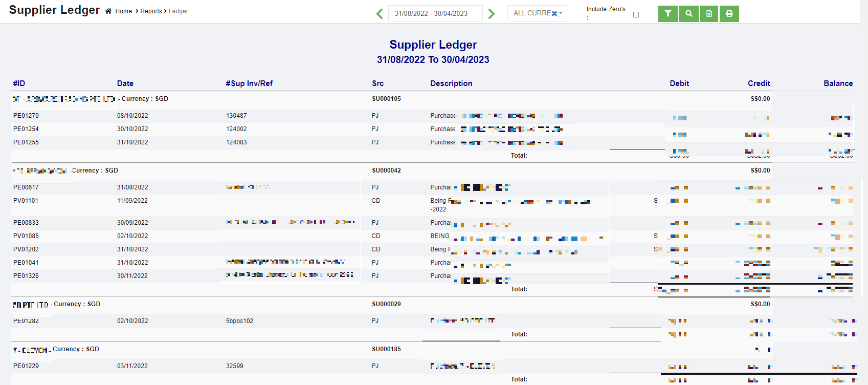This screenshot has height=385, width=868.
Task: Click the Ledger breadcrumb item
Action: coord(179,11)
